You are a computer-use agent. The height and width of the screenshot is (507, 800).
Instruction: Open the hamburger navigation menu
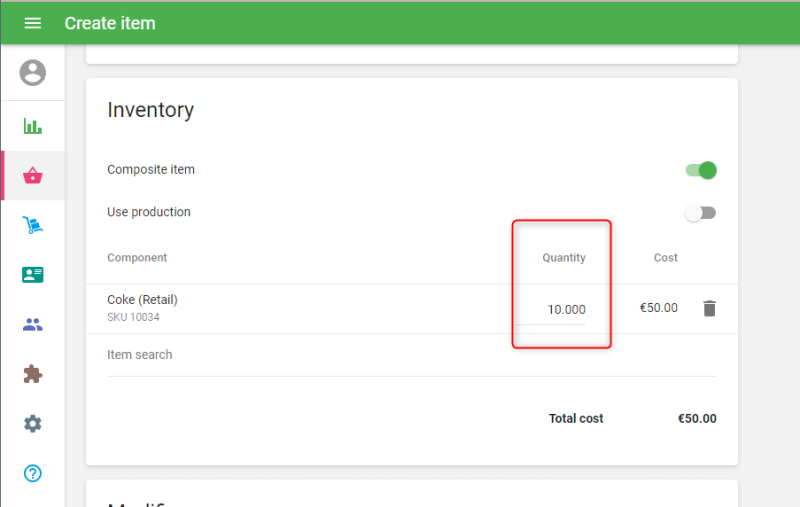tap(33, 23)
